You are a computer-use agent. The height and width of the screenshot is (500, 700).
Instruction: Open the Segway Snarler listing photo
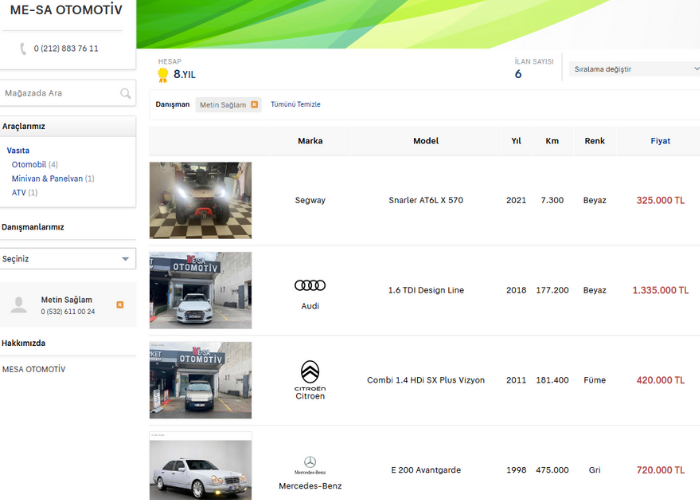(200, 200)
